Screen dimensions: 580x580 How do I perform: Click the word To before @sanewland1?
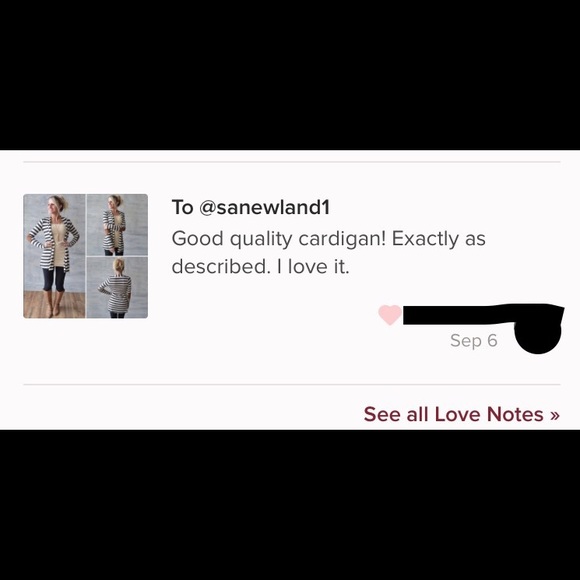coord(182,207)
